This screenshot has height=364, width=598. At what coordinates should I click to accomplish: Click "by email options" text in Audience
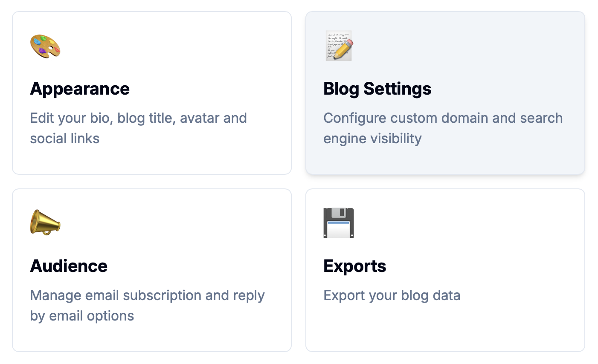click(82, 316)
